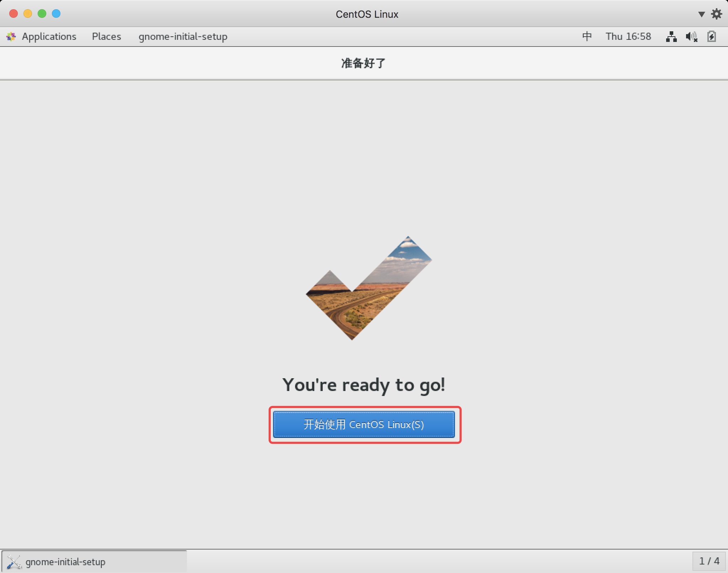Screen dimensions: 728x573
Task: Open gnome-initial-setup app menu in top bar
Action: pyautogui.click(x=183, y=36)
